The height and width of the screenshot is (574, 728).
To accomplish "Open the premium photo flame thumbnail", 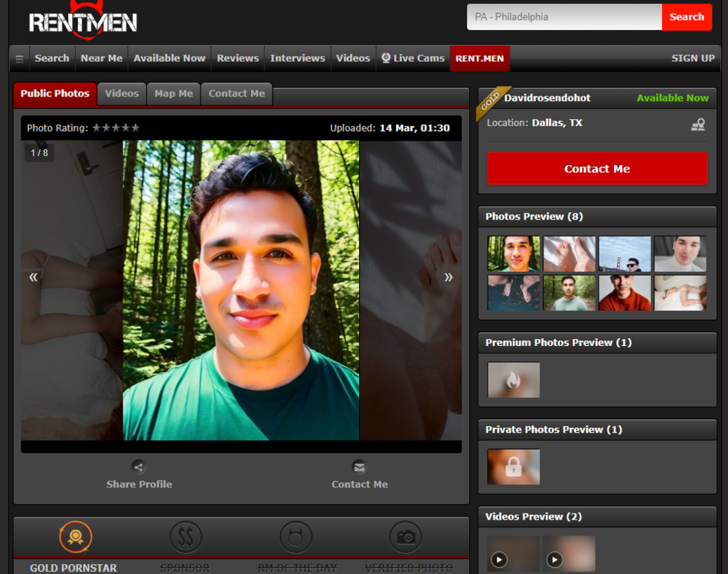I will click(x=514, y=380).
